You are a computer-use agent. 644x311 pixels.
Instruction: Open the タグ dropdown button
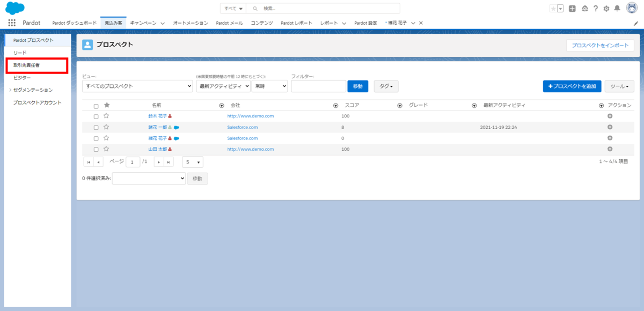click(x=386, y=86)
